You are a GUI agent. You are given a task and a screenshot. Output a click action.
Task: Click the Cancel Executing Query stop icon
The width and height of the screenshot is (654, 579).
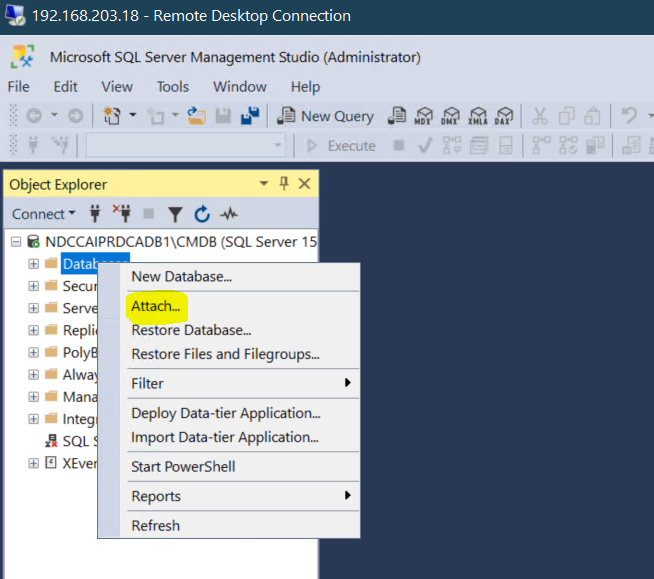pyautogui.click(x=399, y=145)
